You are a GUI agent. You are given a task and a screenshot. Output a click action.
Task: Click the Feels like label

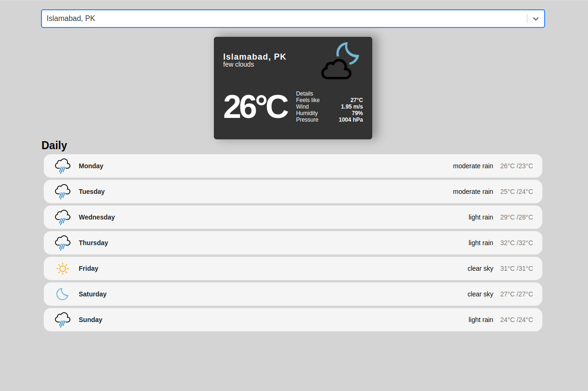tap(308, 100)
